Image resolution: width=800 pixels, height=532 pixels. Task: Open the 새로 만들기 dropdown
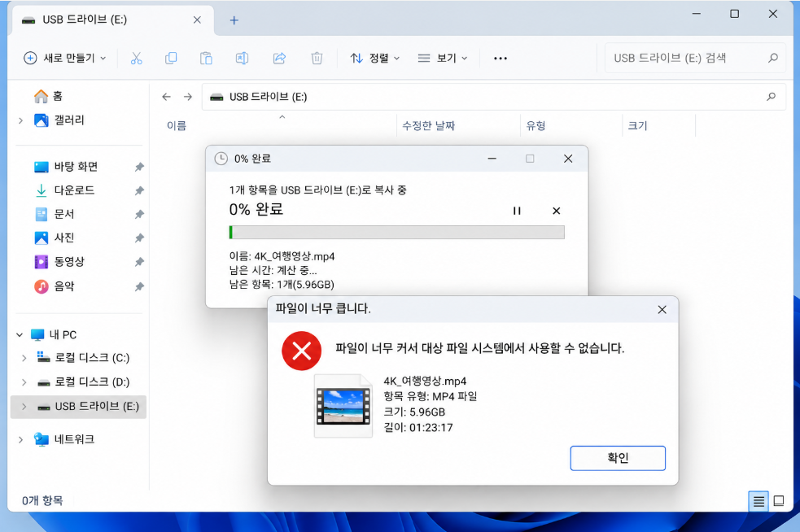(x=65, y=58)
